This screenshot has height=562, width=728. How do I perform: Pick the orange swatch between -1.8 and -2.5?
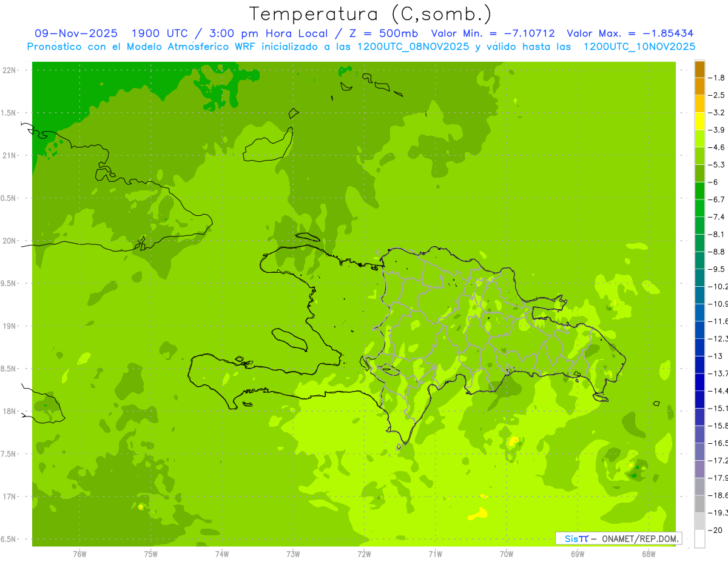pyautogui.click(x=699, y=86)
